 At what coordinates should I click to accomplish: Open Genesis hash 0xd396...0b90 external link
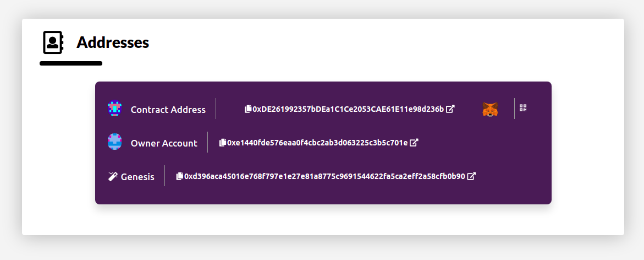(471, 176)
